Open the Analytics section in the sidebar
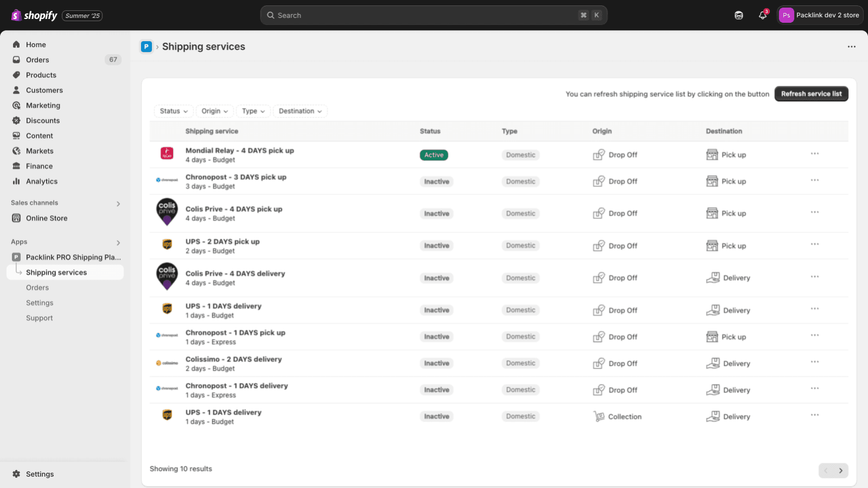This screenshot has width=868, height=488. tap(41, 181)
